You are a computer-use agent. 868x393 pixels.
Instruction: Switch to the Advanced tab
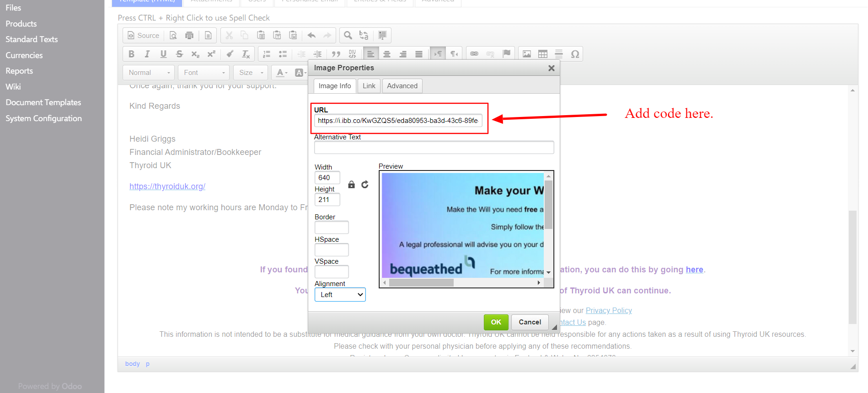point(402,86)
